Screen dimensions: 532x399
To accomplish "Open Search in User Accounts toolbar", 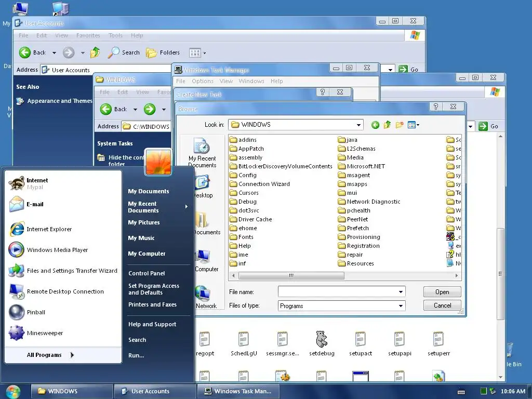I will click(x=124, y=52).
